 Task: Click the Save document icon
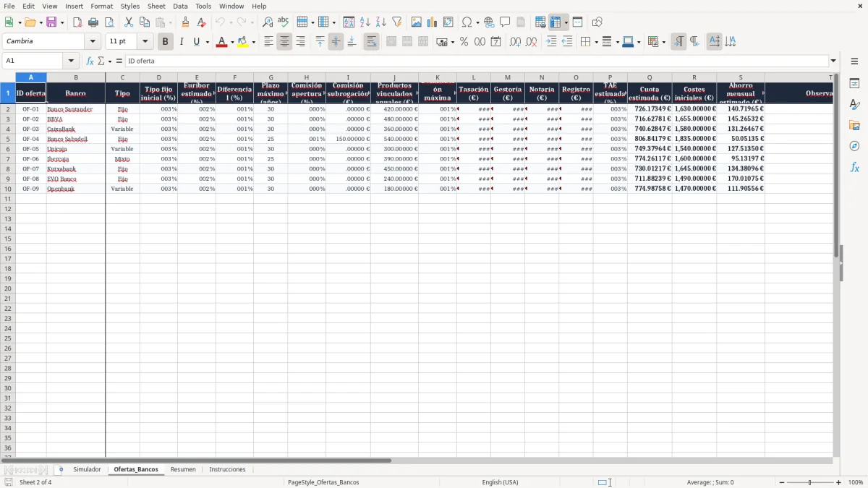pos(51,22)
